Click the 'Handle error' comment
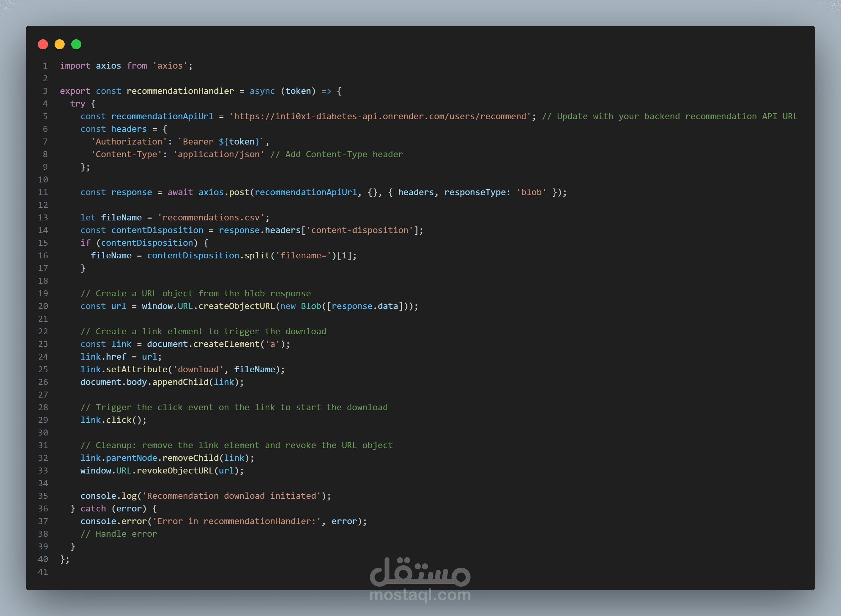Viewport: 841px width, 616px height. [119, 534]
